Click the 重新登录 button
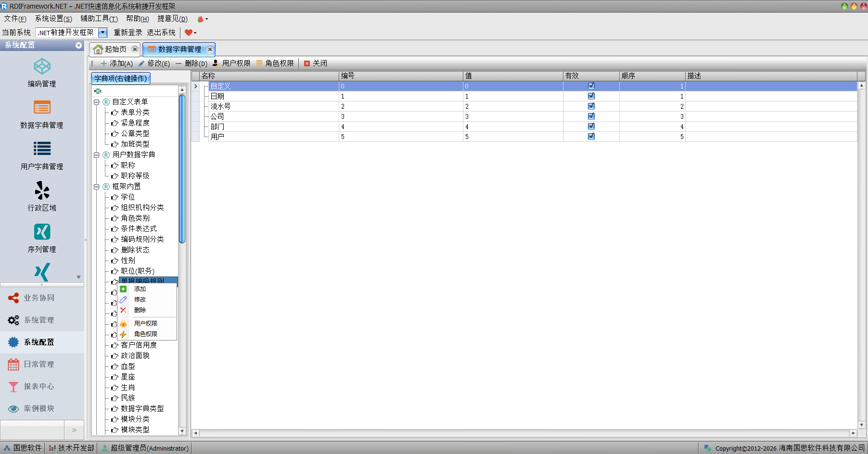 click(128, 33)
